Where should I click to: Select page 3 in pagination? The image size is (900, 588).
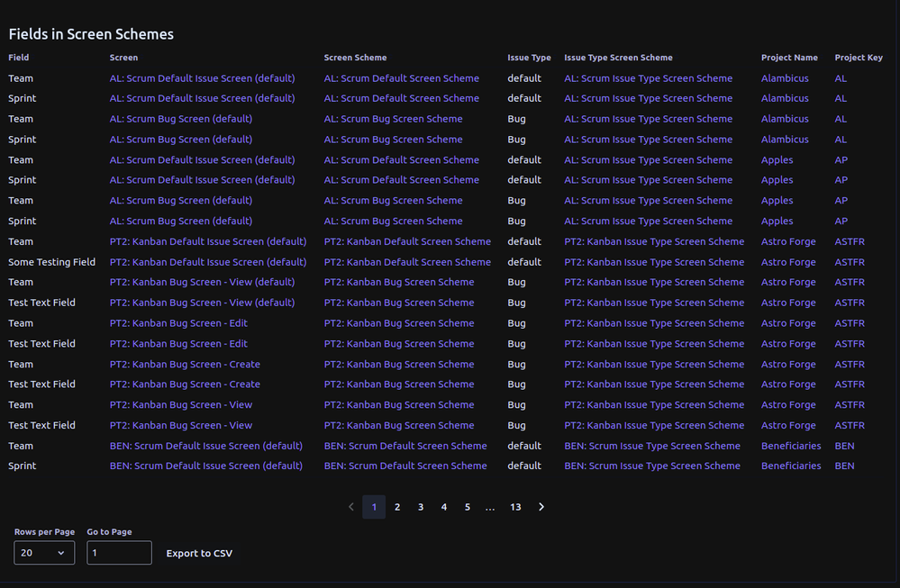[420, 507]
